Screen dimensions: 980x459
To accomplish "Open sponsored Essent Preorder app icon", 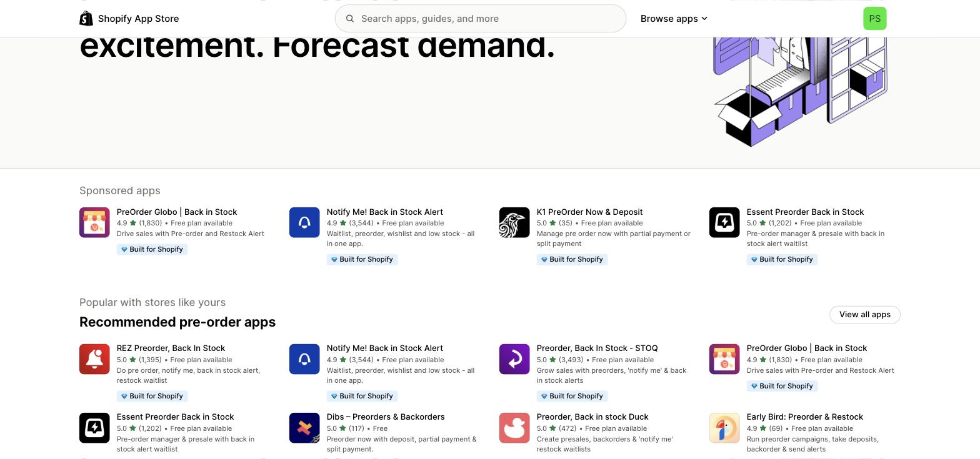I will (x=724, y=222).
